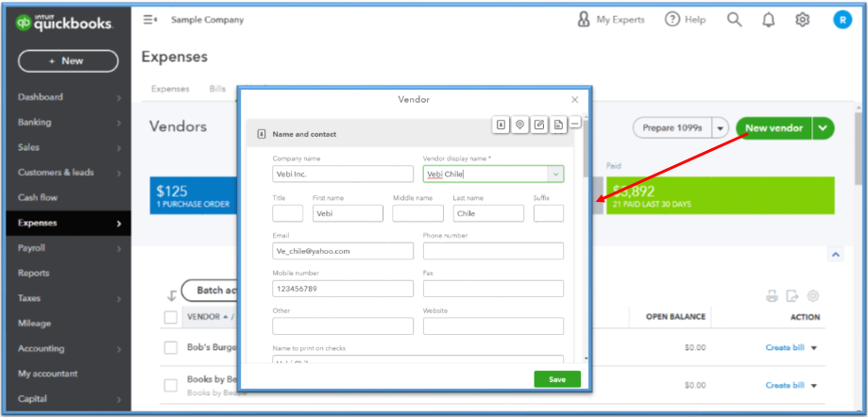Click the New vendor button
The height and width of the screenshot is (417, 868).
coord(774,128)
